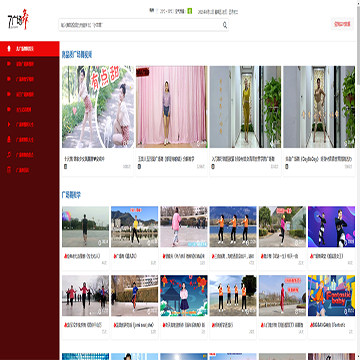Screen dimensions: 360x360
Task: Click the weather icon in the header
Action: click(x=157, y=11)
